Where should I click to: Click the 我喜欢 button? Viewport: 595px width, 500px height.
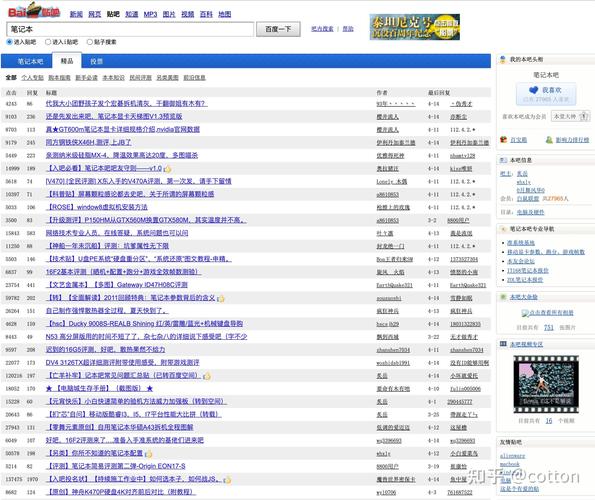pyautogui.click(x=546, y=93)
